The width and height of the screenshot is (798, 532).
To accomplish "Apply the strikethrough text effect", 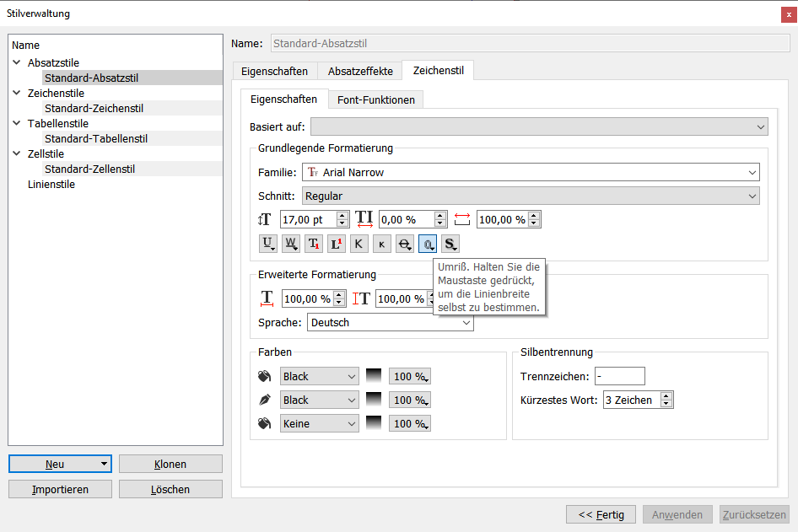I will tap(405, 244).
